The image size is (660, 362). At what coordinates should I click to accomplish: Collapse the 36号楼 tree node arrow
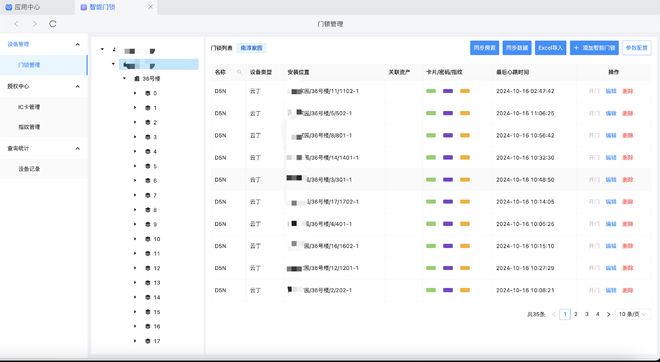[124, 79]
